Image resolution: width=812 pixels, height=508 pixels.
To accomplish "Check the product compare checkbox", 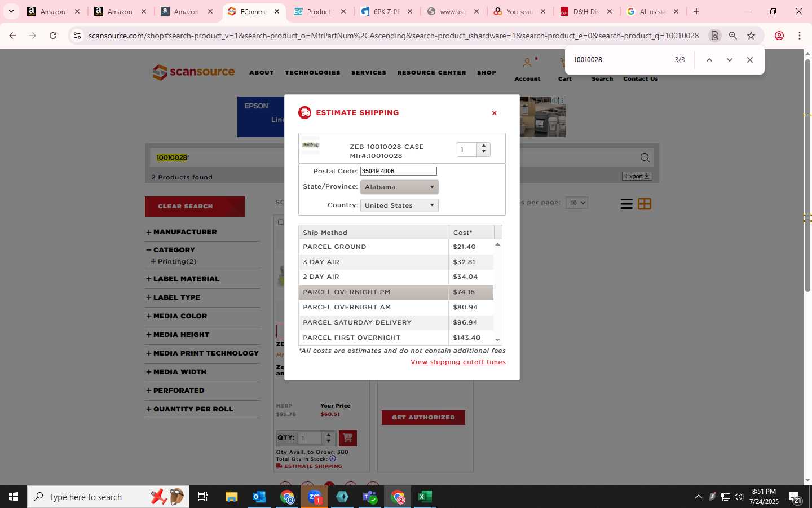I will (x=280, y=222).
